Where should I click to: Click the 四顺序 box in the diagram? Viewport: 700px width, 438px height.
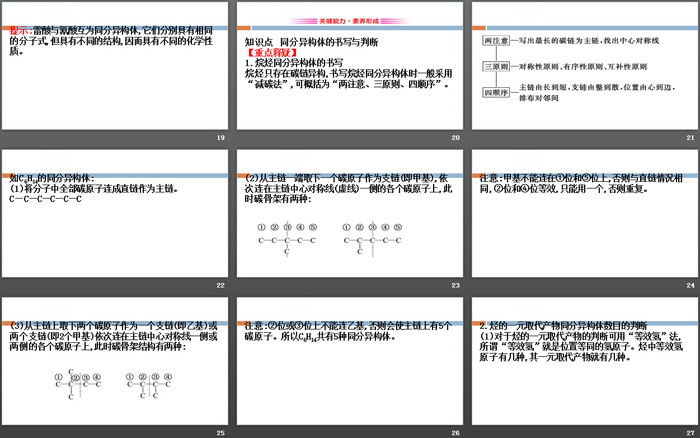[x=496, y=93]
